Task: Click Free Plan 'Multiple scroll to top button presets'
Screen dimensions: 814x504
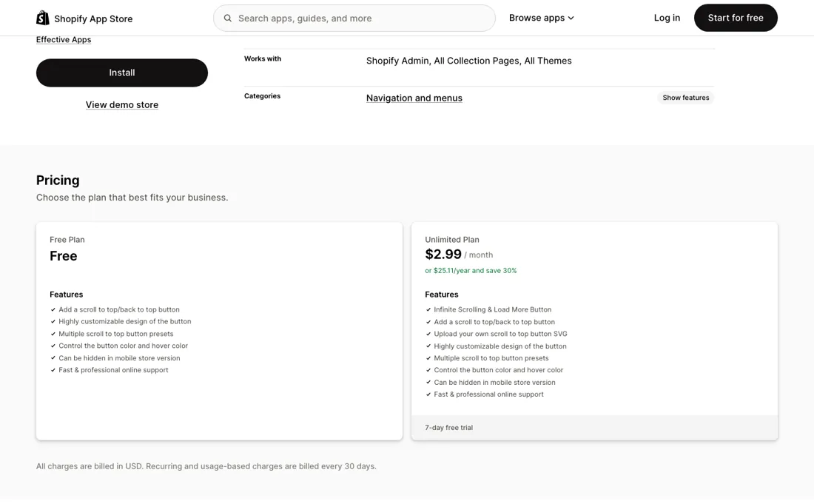Action: click(x=115, y=334)
